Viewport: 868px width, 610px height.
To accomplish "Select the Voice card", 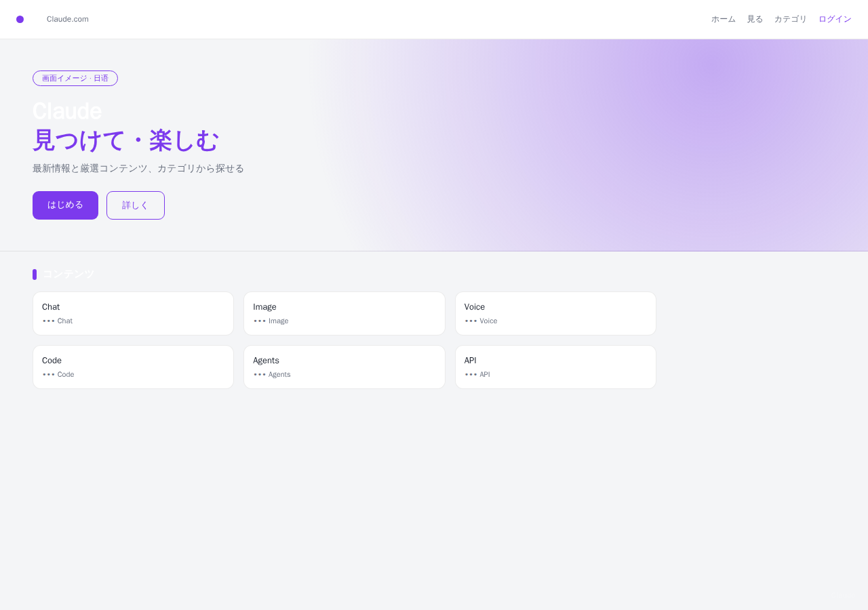I will 555,314.
